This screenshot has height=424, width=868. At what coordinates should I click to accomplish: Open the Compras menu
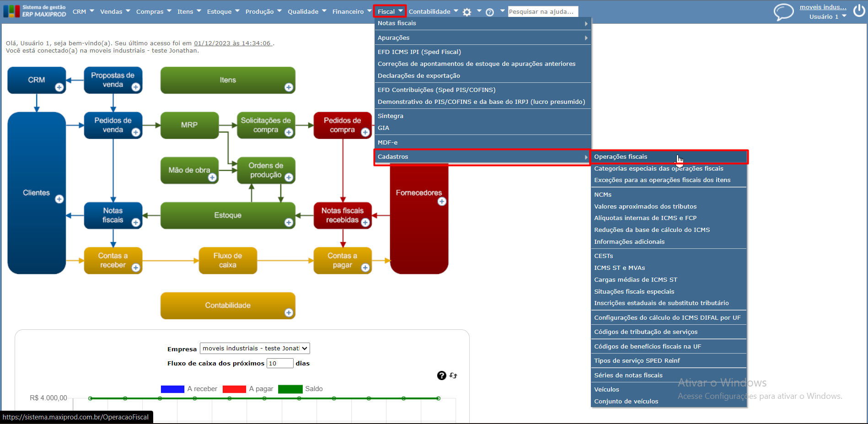(154, 11)
